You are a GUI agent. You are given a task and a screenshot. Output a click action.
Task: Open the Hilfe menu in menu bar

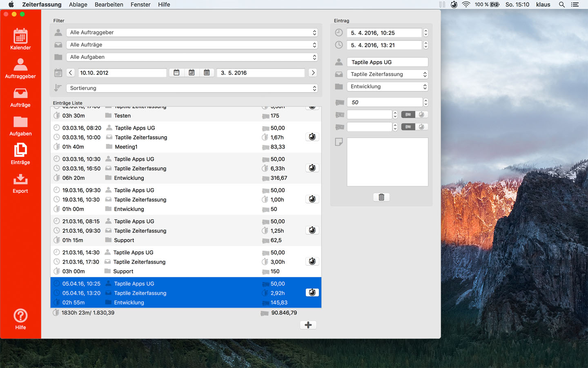164,4
